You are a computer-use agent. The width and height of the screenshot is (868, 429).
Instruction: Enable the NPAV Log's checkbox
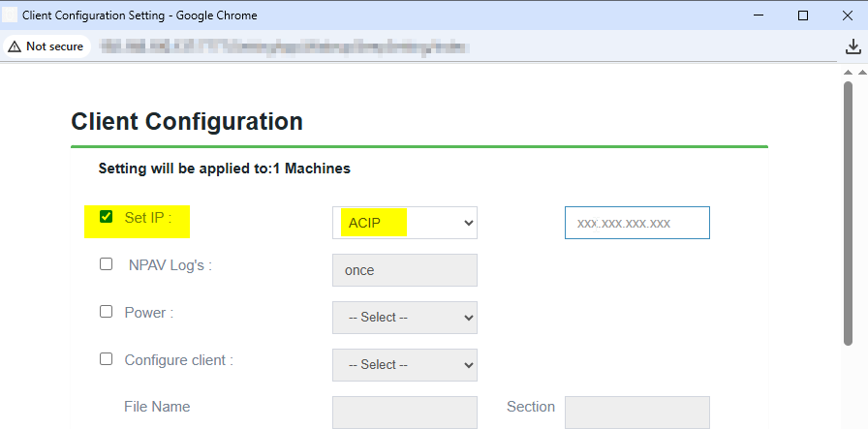107,264
